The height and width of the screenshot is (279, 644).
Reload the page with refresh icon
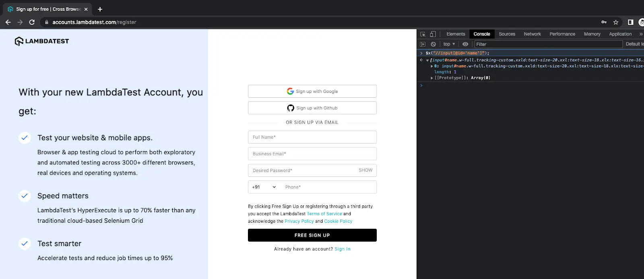coord(32,22)
